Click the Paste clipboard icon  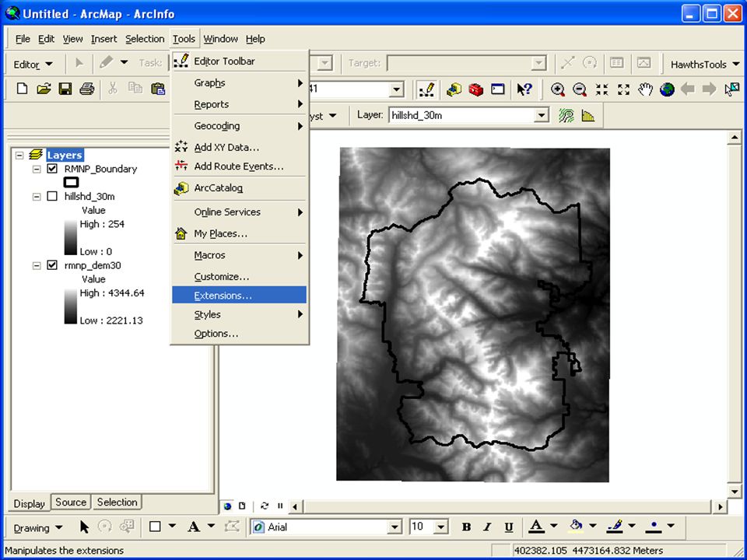158,89
